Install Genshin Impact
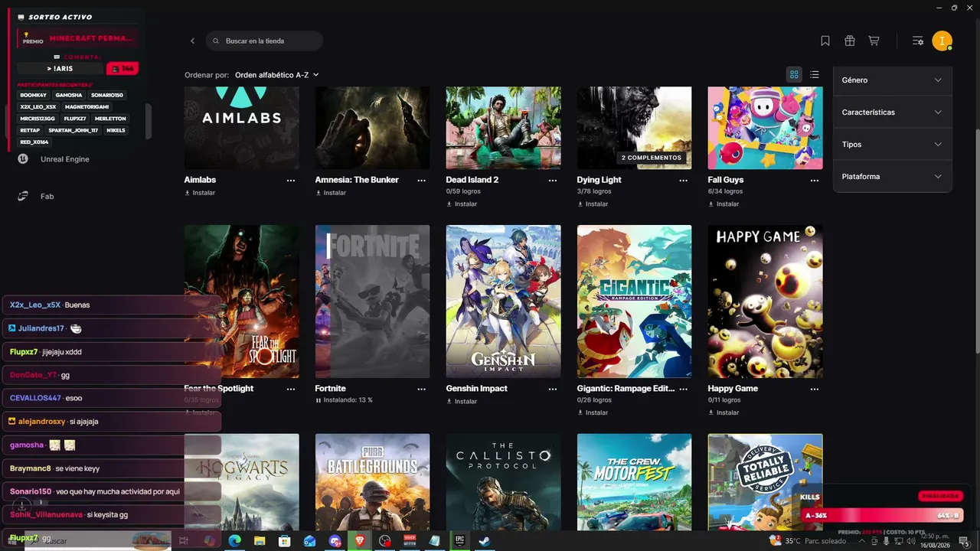Image resolution: width=980 pixels, height=551 pixels. 462,402
